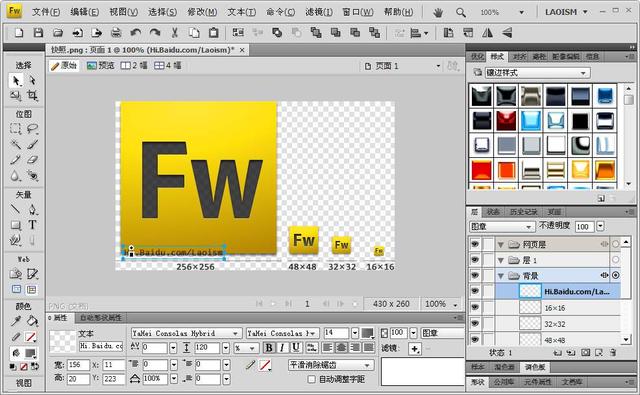Select the Crop tool
This screenshot has height=395, width=640.
click(x=32, y=96)
